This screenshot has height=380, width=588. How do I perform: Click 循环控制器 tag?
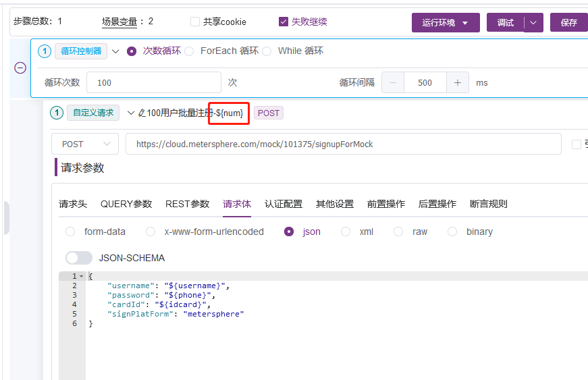[81, 51]
